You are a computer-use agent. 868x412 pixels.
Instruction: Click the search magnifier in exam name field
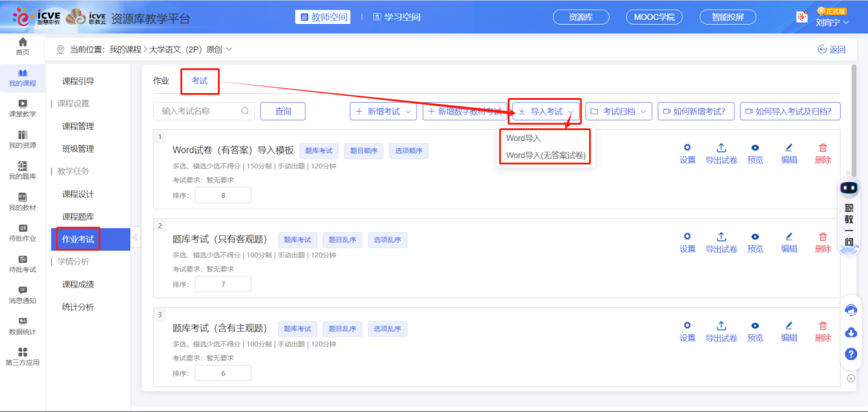pyautogui.click(x=245, y=111)
